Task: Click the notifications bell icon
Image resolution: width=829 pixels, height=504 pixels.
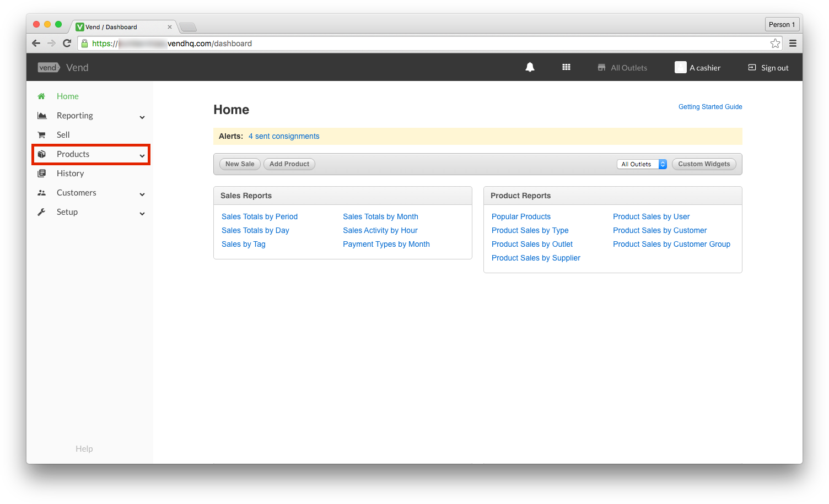Action: tap(530, 67)
